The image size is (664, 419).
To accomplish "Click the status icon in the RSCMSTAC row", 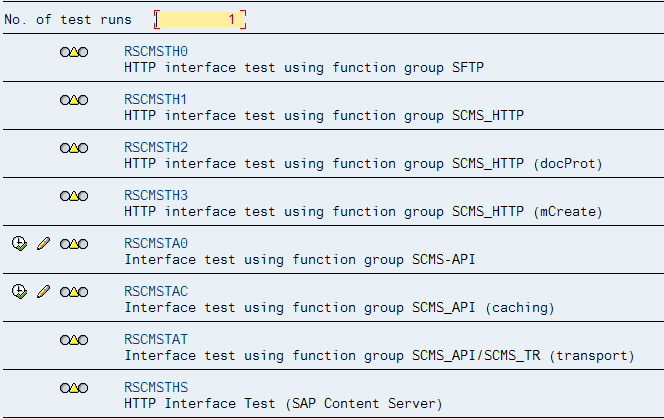I will coord(74,292).
